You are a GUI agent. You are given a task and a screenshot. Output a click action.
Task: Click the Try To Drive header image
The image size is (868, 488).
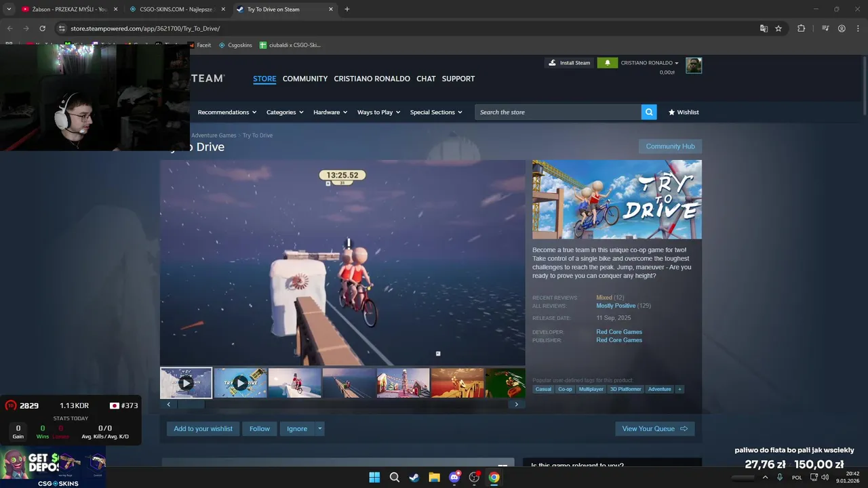tap(617, 199)
